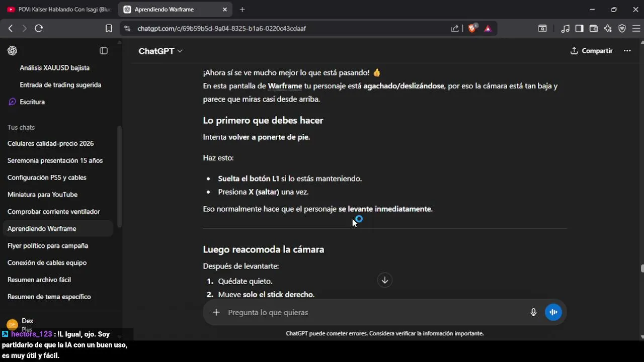
Task: Open the ChatGPT model selector dropdown
Action: (x=160, y=51)
